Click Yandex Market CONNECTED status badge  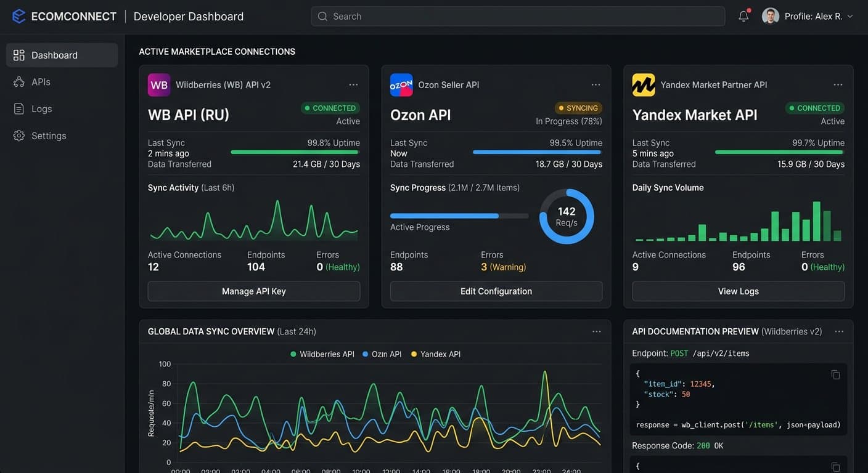coord(814,108)
